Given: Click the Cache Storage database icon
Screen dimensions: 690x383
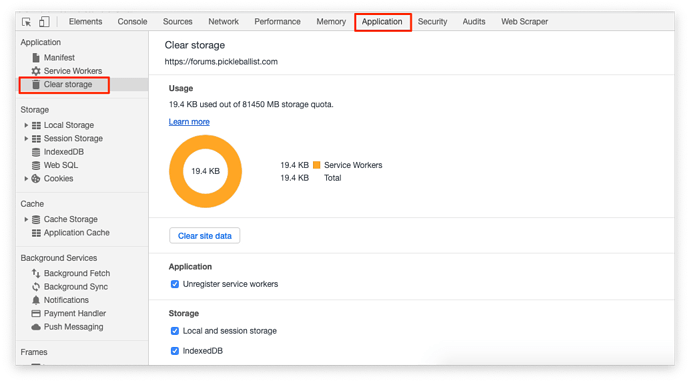Looking at the screenshot, I should pos(36,219).
